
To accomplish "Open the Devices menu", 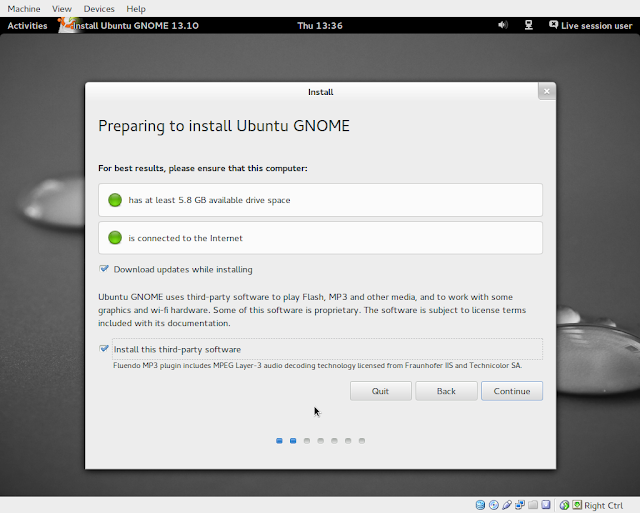I will coord(99,9).
